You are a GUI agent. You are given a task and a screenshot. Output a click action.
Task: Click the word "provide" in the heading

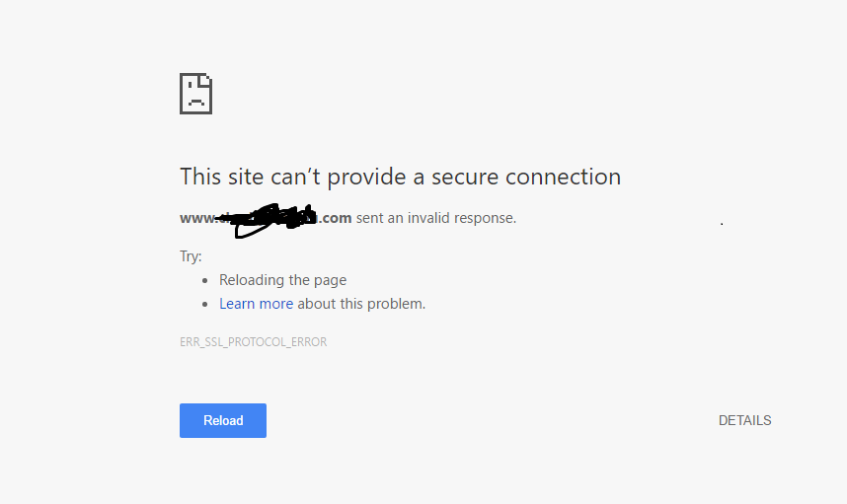click(358, 177)
